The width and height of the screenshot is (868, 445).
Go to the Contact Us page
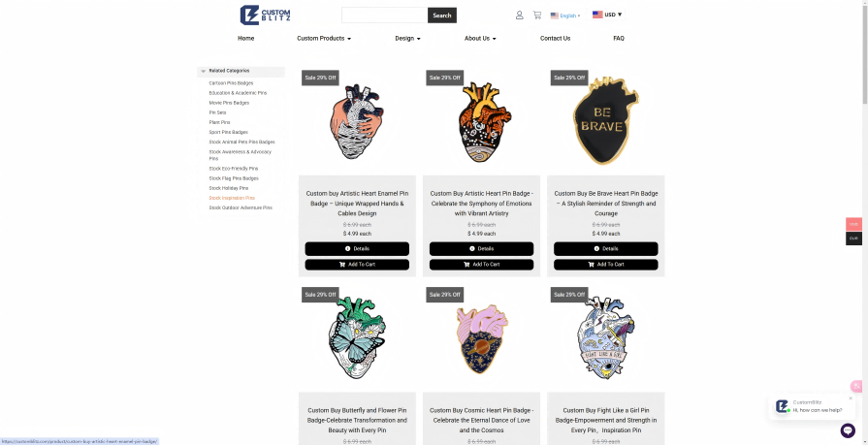coord(556,38)
